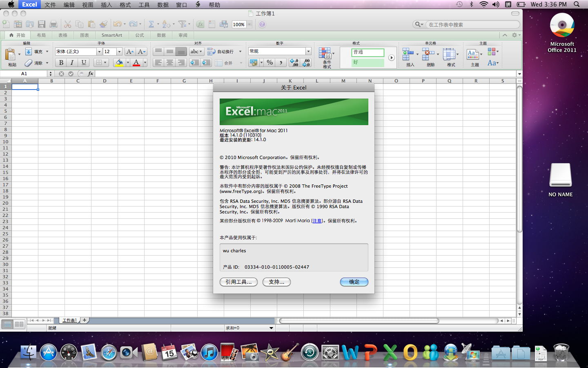Click the purple help question icon
588x368 pixels.
[x=262, y=25]
